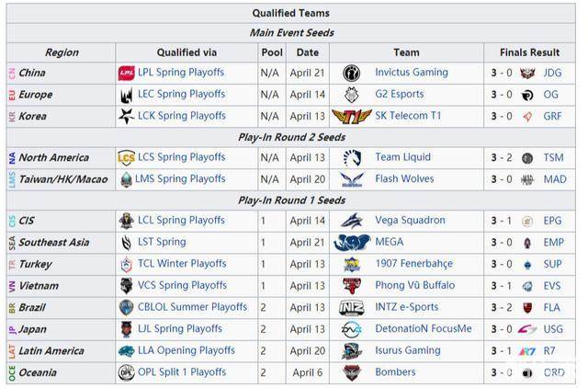Open the CBLOL Summer Playoffs link
The width and height of the screenshot is (588, 388).
click(193, 307)
